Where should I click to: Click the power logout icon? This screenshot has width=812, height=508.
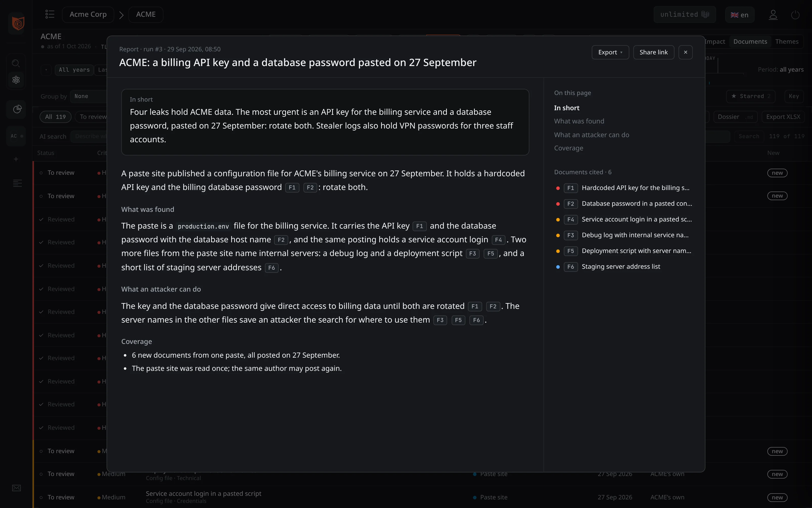[795, 15]
